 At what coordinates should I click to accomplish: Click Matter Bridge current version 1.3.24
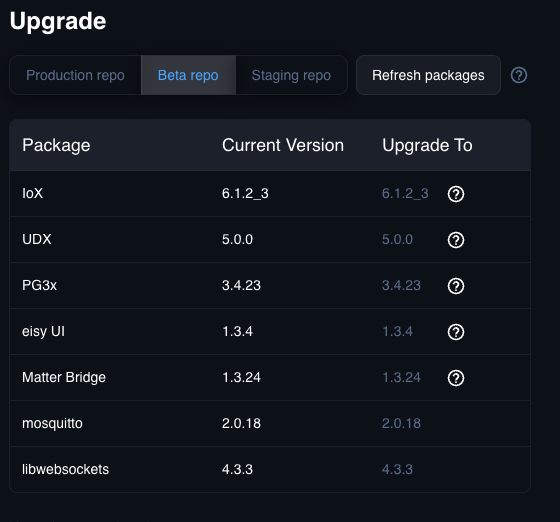[x=241, y=378]
